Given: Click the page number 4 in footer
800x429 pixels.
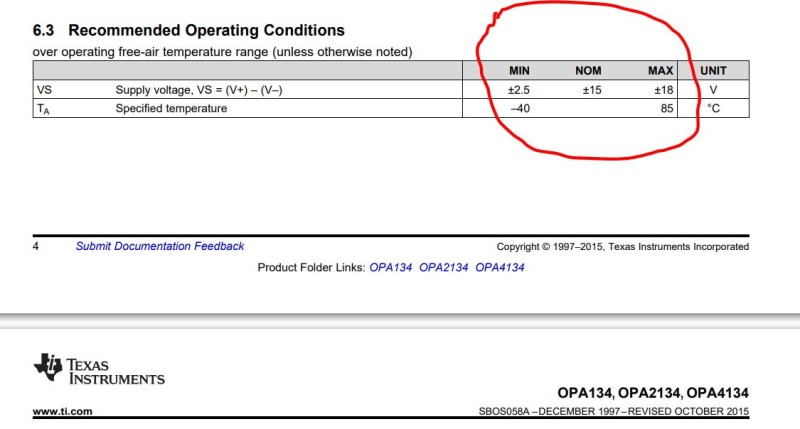Looking at the screenshot, I should pyautogui.click(x=36, y=246).
